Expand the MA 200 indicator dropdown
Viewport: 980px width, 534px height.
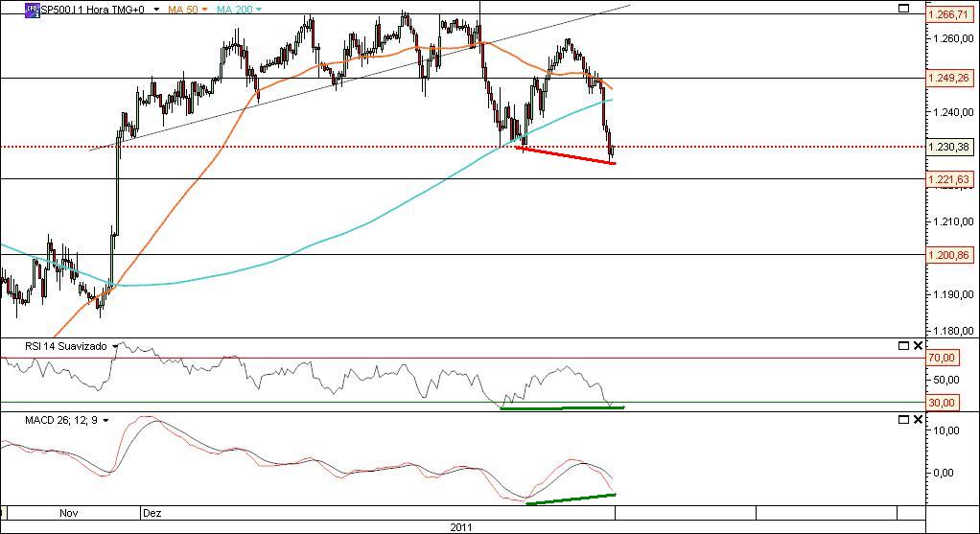259,10
